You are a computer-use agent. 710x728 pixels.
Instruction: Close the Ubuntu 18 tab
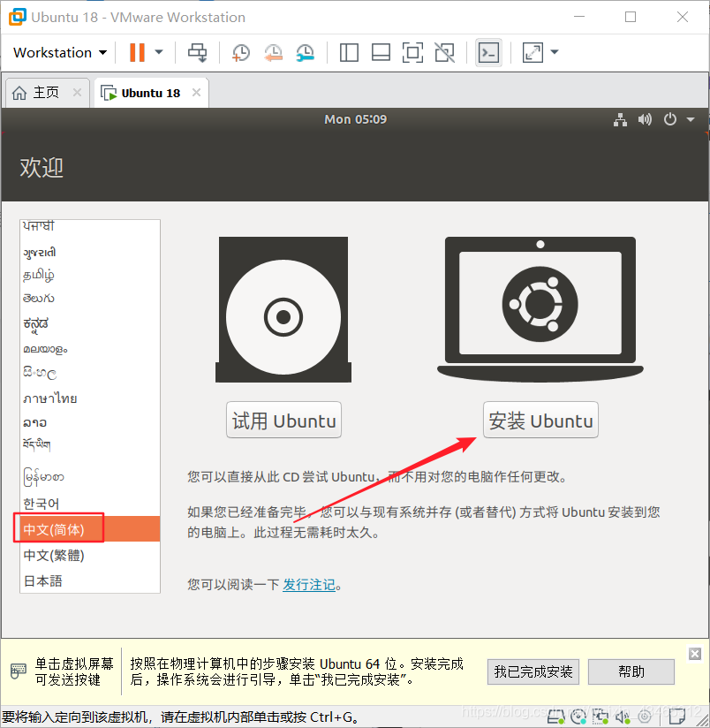point(197,93)
